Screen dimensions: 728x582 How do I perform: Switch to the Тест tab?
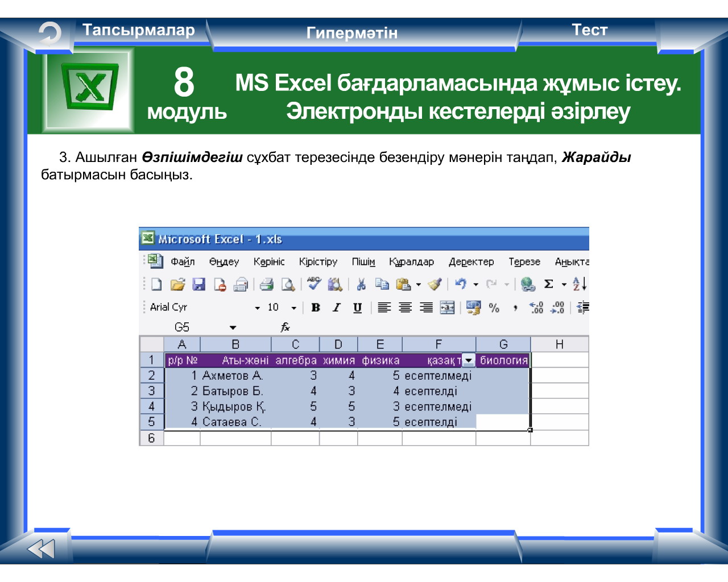(x=589, y=30)
